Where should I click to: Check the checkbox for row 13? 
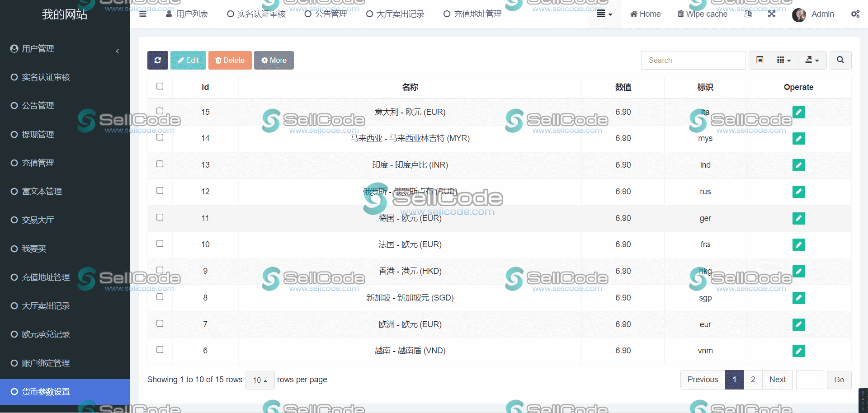point(160,164)
